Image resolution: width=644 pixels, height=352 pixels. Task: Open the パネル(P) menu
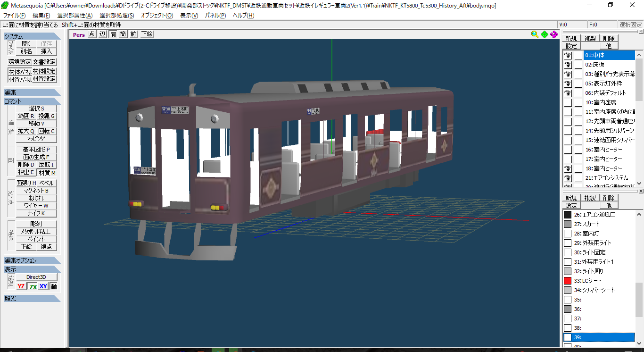tap(215, 16)
